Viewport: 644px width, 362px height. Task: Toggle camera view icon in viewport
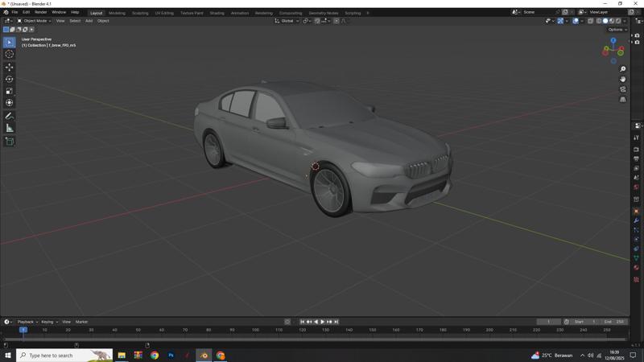[x=622, y=89]
